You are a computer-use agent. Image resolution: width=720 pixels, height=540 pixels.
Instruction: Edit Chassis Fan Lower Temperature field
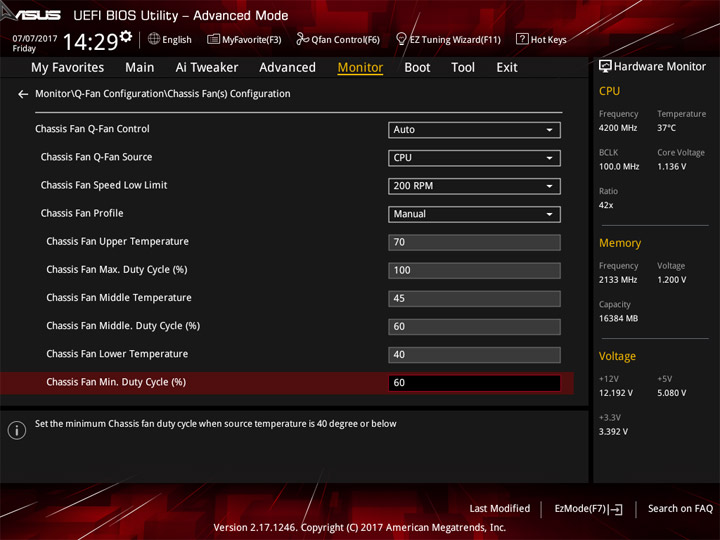[x=474, y=354]
